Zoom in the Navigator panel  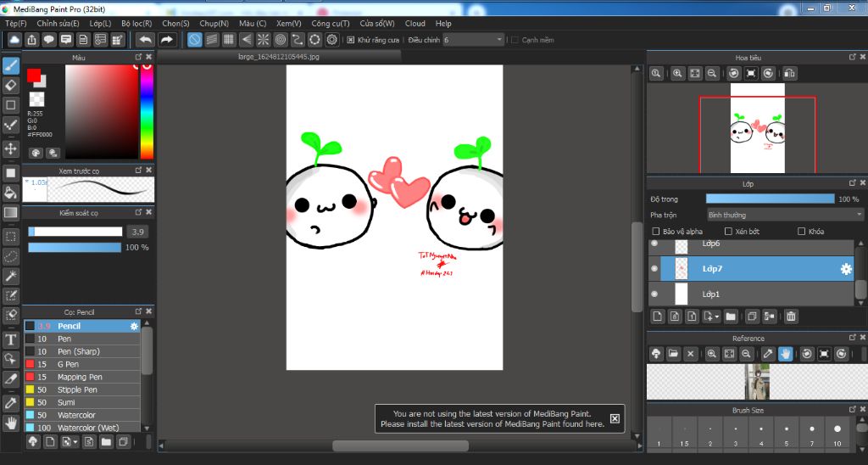[x=677, y=73]
